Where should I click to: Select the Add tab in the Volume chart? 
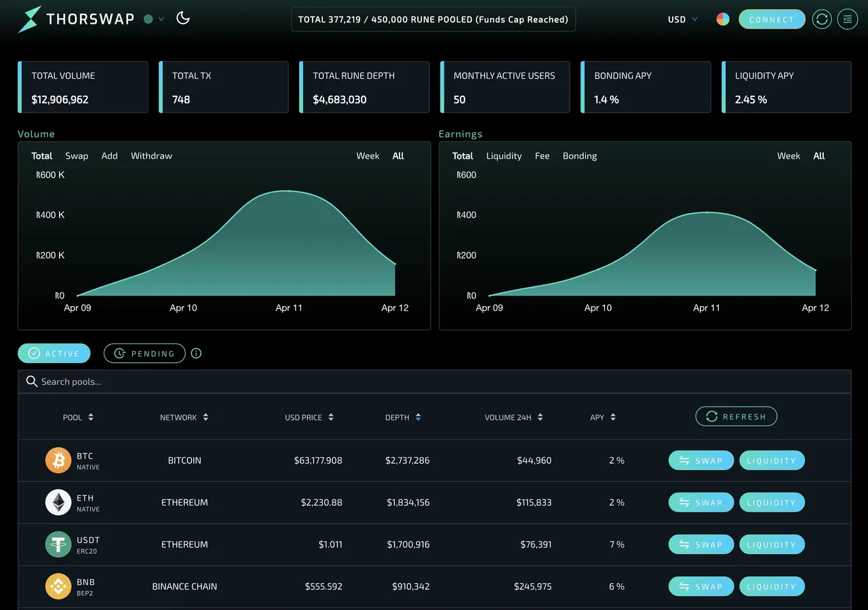tap(109, 156)
